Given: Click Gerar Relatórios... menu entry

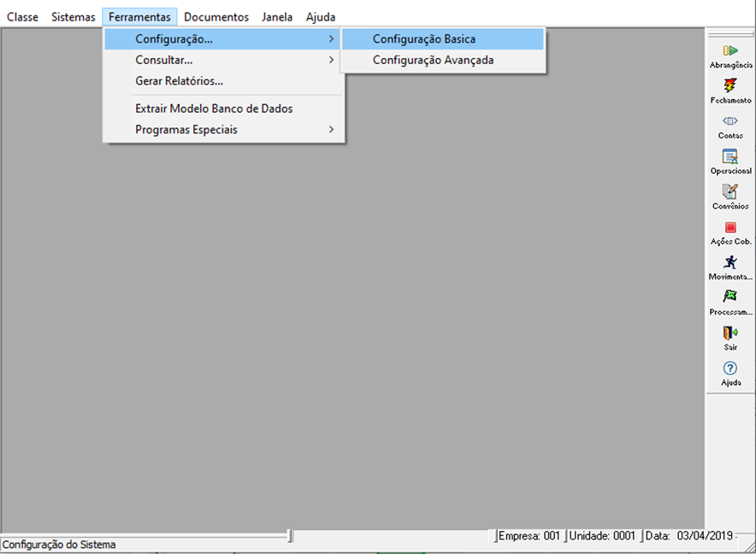Looking at the screenshot, I should pyautogui.click(x=224, y=81).
